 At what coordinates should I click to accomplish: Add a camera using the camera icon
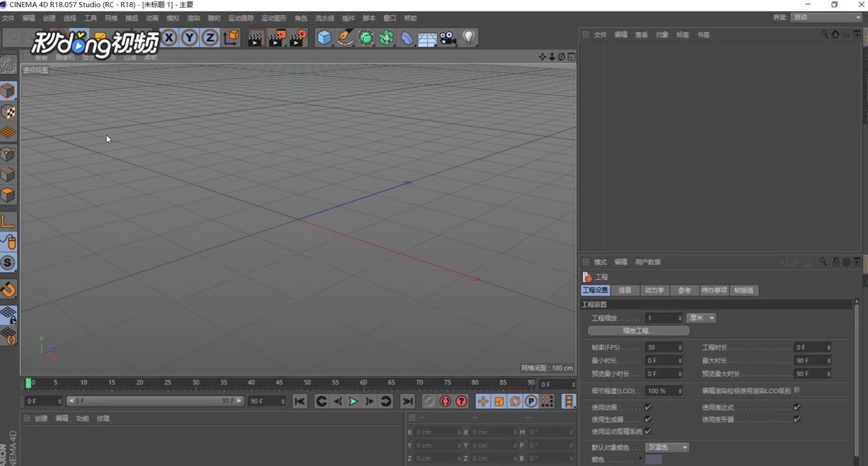(x=448, y=38)
